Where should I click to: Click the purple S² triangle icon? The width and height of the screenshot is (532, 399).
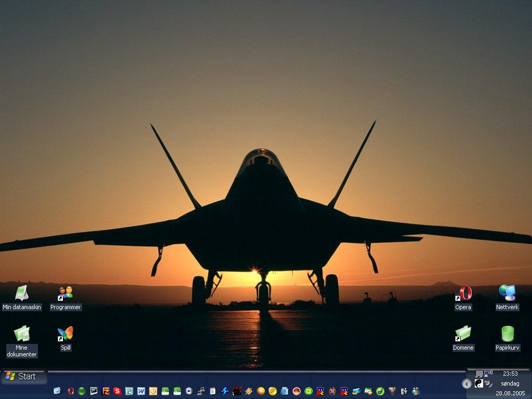tap(392, 391)
